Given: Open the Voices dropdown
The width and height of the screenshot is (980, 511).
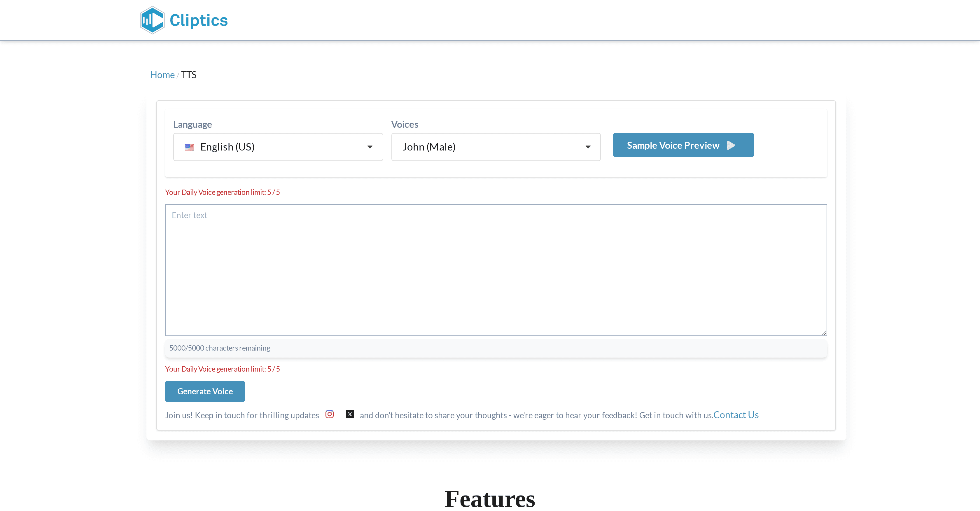Looking at the screenshot, I should tap(495, 147).
